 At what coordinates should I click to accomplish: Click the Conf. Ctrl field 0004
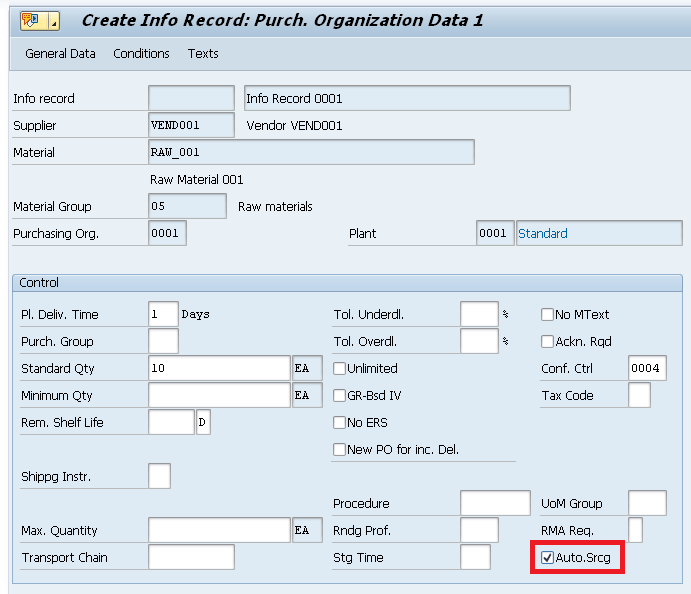[x=647, y=368]
